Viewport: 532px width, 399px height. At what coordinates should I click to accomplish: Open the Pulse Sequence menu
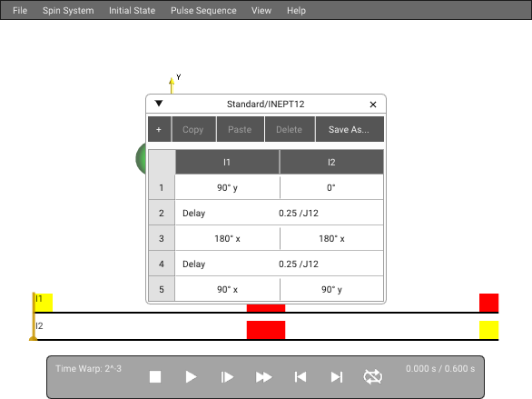click(x=203, y=11)
